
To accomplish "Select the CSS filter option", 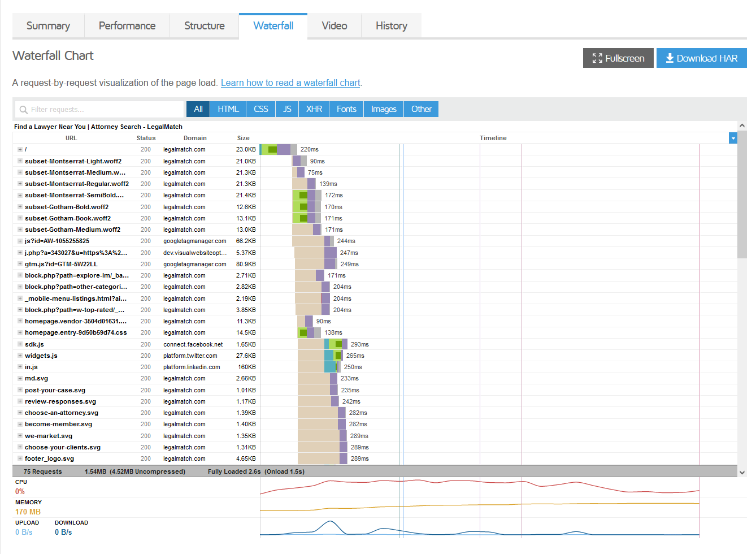I will (x=260, y=109).
